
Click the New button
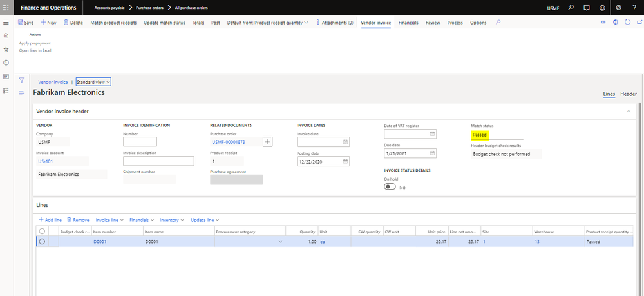tap(48, 23)
